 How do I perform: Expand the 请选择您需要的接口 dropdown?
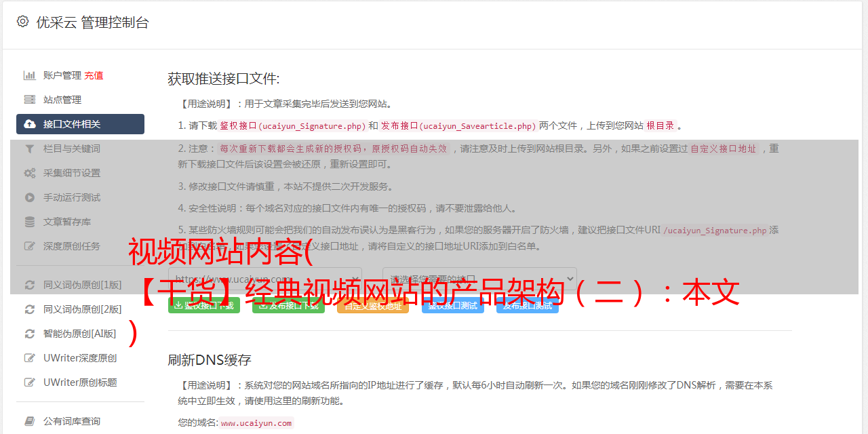[x=479, y=279]
